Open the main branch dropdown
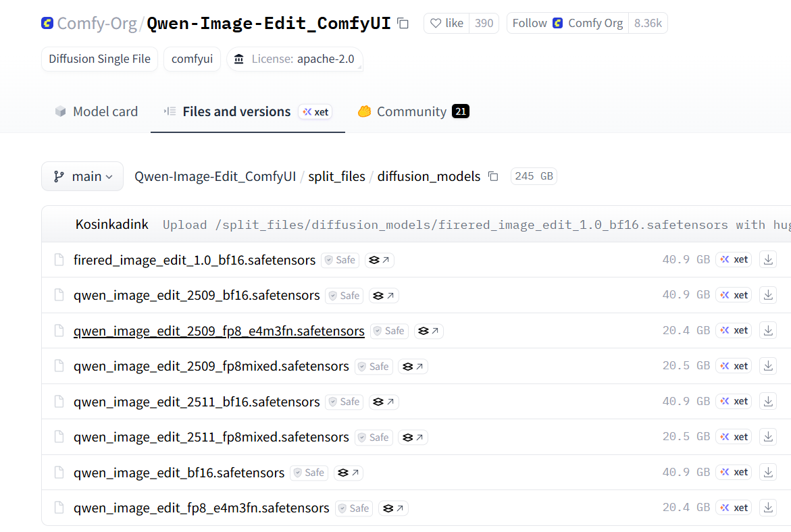 click(82, 176)
